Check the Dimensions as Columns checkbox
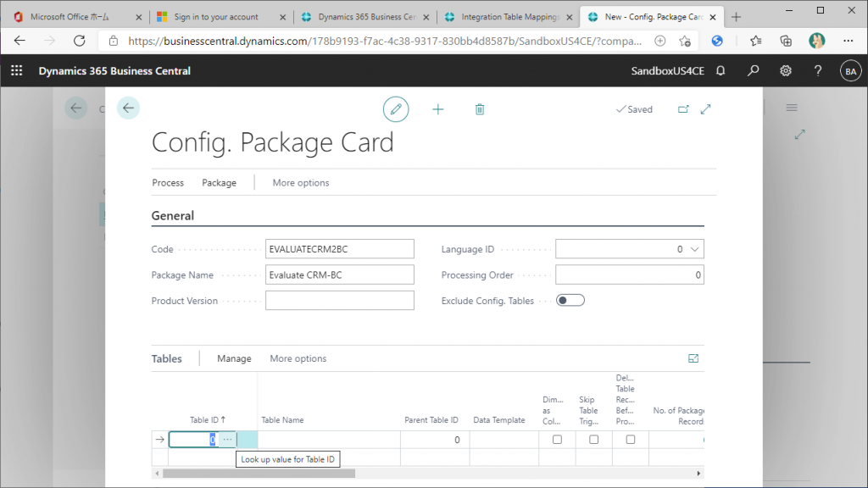This screenshot has height=488, width=868. 557,440
